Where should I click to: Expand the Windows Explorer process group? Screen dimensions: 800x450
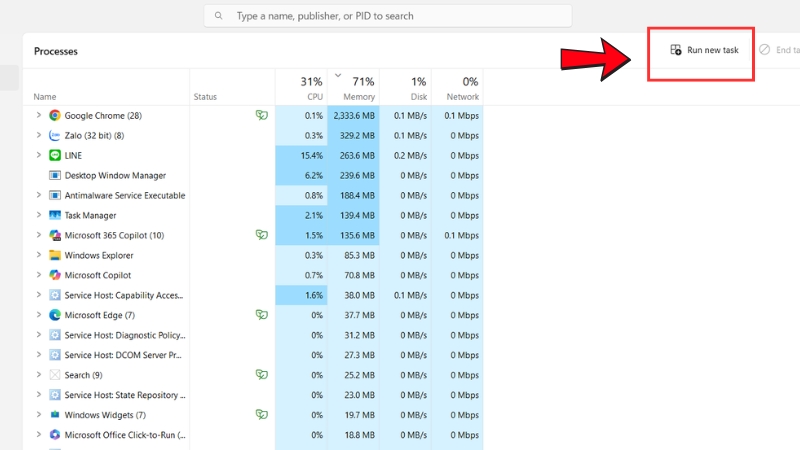38,255
